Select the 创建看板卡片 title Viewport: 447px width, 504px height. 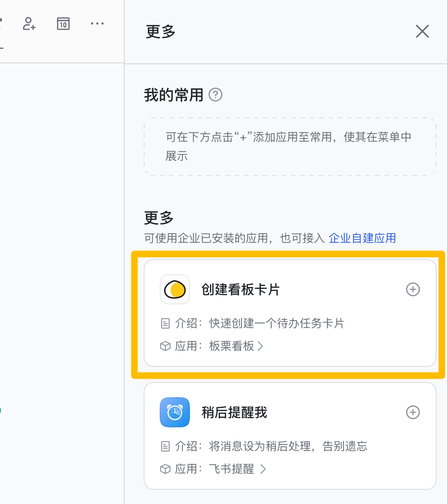[x=241, y=289]
